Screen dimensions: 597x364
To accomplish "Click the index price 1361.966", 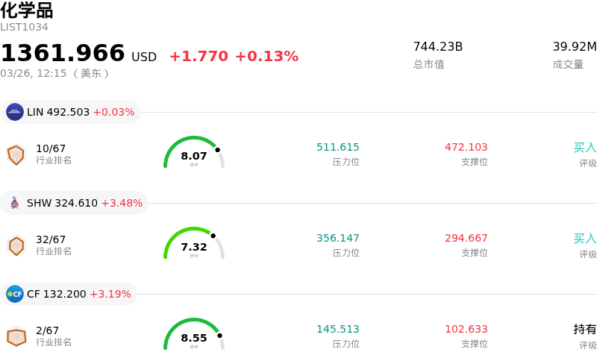I will (63, 54).
